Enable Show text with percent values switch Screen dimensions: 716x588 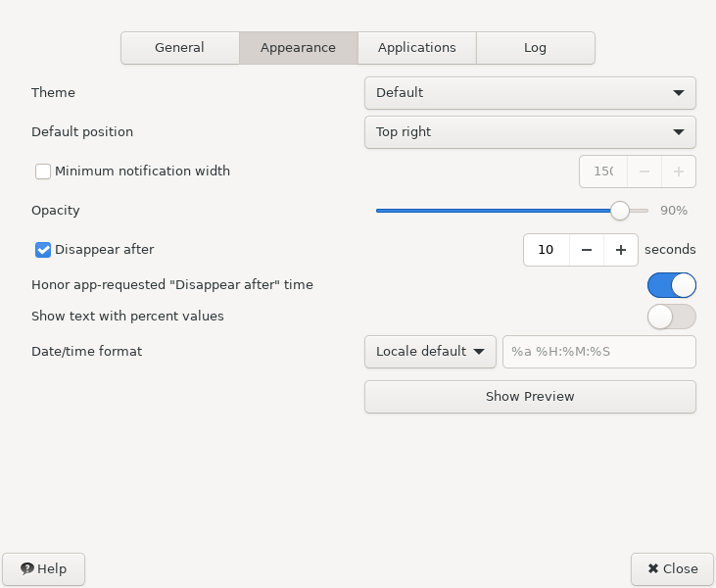[x=671, y=317]
